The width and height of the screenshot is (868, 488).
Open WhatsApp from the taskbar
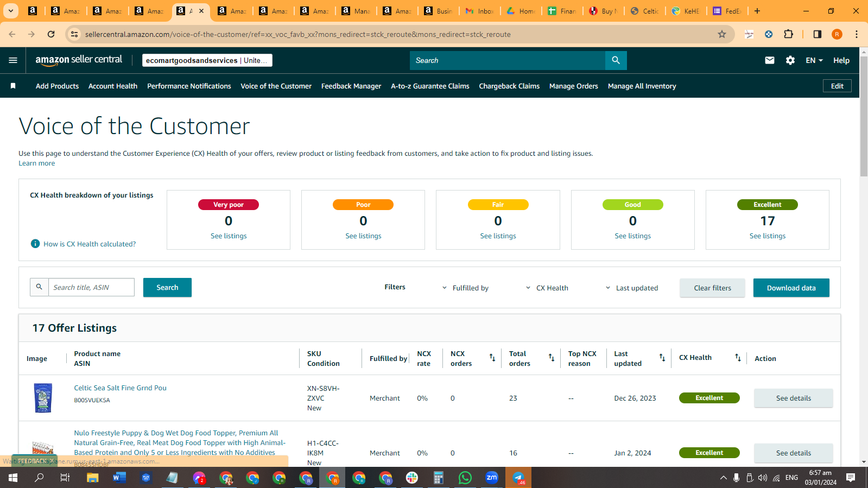465,478
